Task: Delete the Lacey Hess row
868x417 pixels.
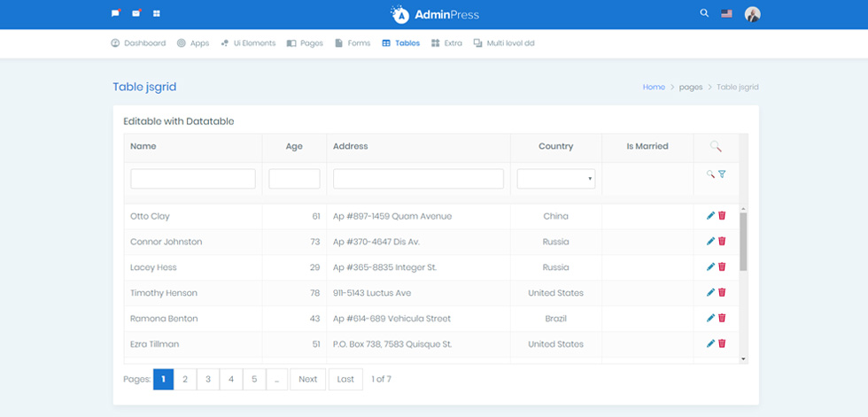Action: pyautogui.click(x=722, y=266)
